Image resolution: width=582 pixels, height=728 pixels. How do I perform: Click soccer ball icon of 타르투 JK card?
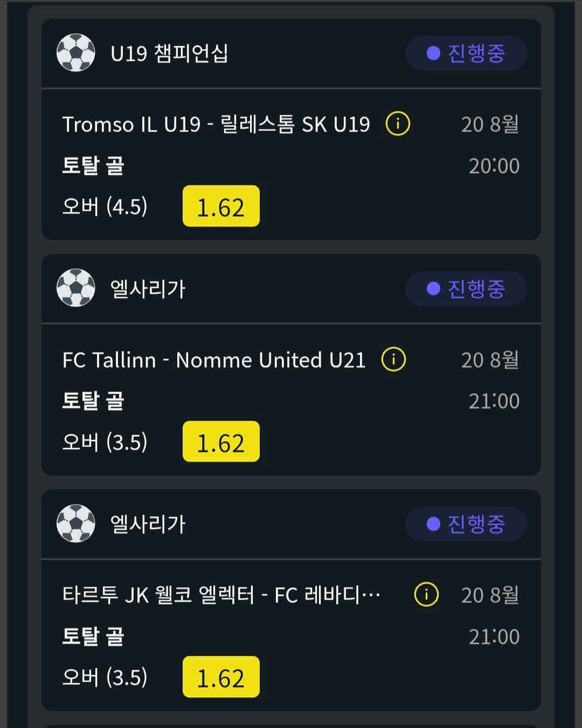(x=76, y=524)
